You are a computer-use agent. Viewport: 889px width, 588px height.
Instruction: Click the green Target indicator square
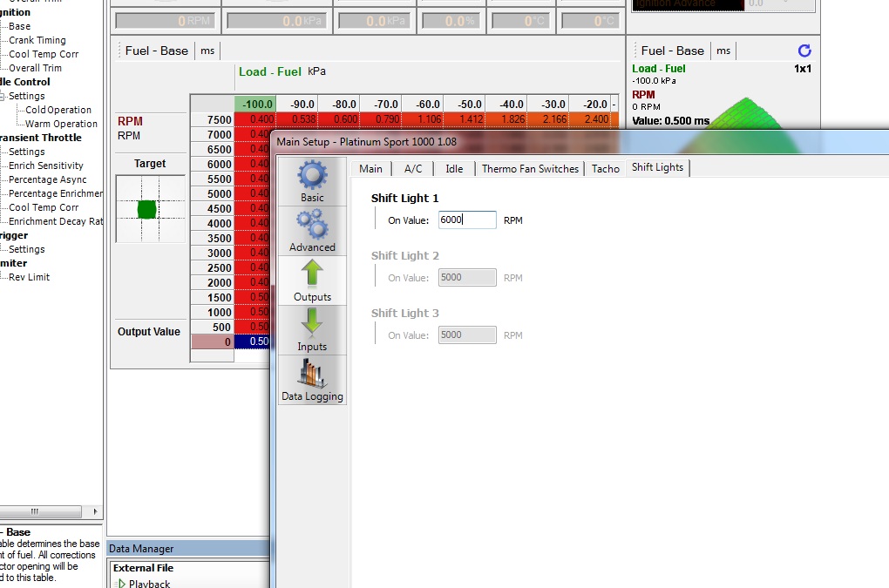[x=146, y=210]
